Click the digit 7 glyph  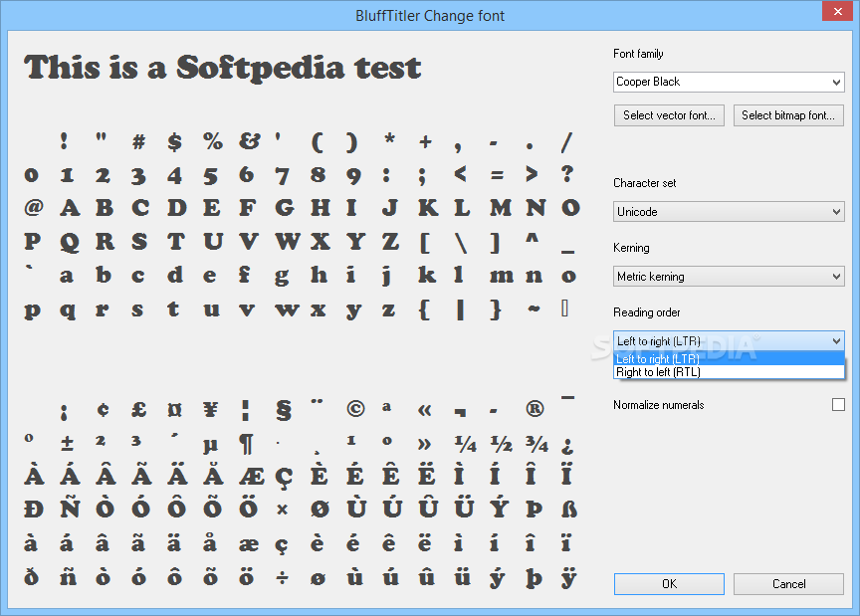pyautogui.click(x=282, y=176)
